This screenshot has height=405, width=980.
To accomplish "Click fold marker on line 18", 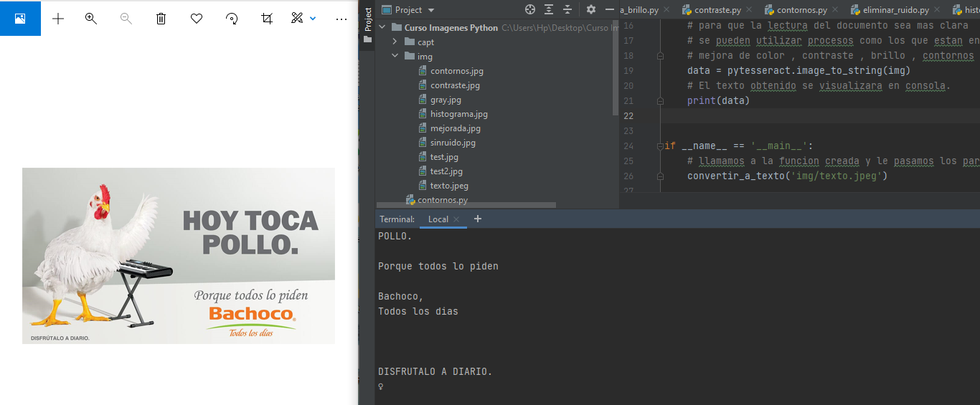I will click(660, 55).
